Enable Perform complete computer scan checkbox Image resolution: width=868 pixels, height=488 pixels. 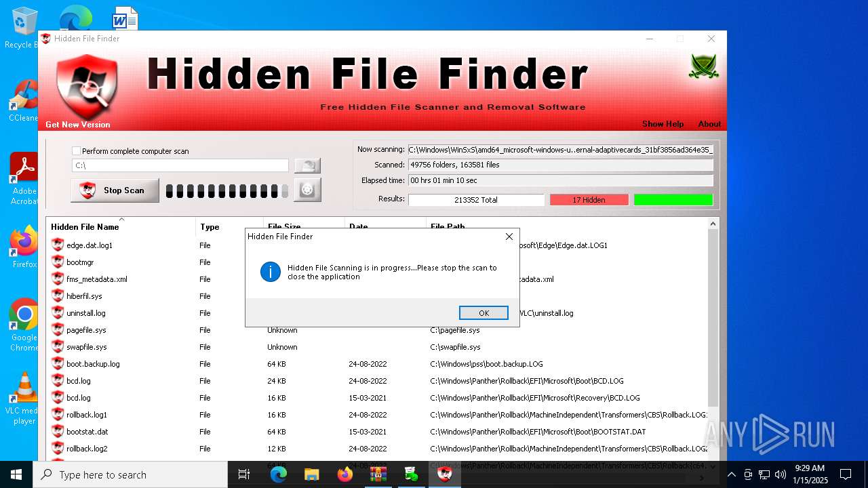click(76, 151)
